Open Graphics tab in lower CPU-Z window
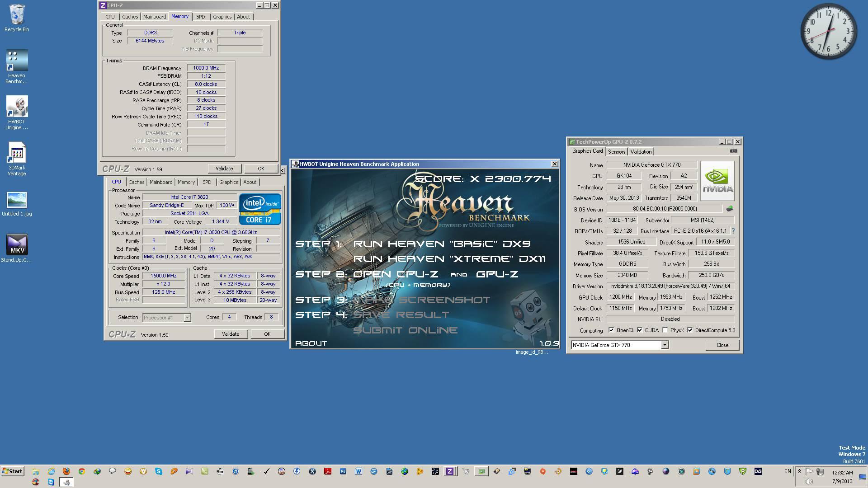The width and height of the screenshot is (868, 488). [x=228, y=182]
